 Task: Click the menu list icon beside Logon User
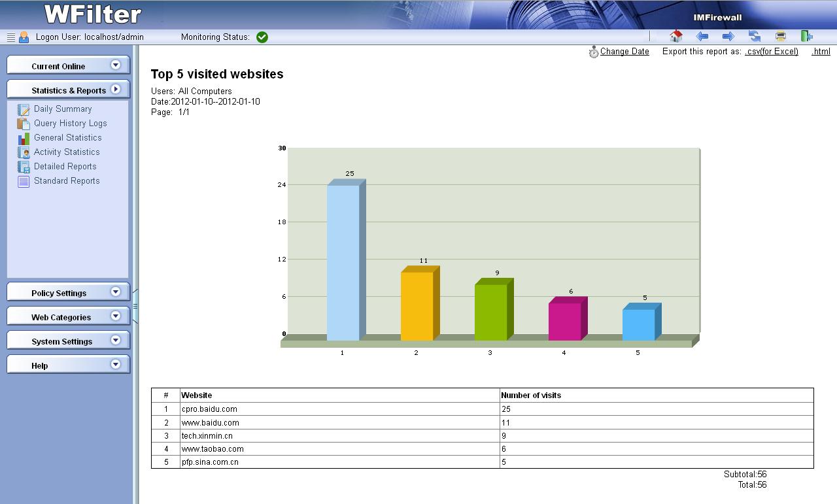point(10,37)
